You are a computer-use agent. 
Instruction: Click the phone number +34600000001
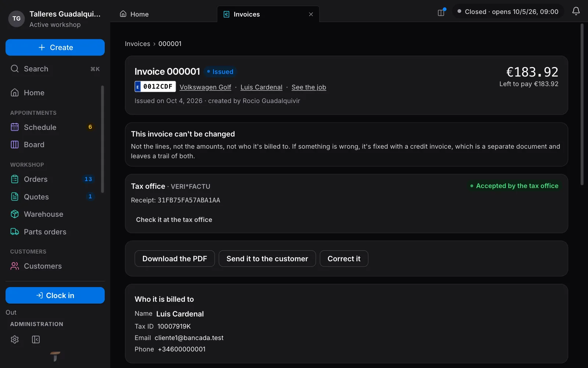182,349
